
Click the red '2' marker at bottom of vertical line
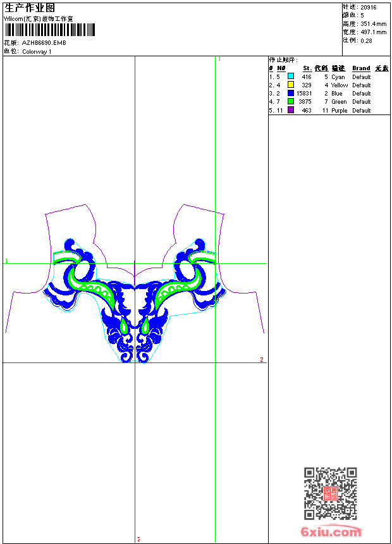tap(138, 539)
